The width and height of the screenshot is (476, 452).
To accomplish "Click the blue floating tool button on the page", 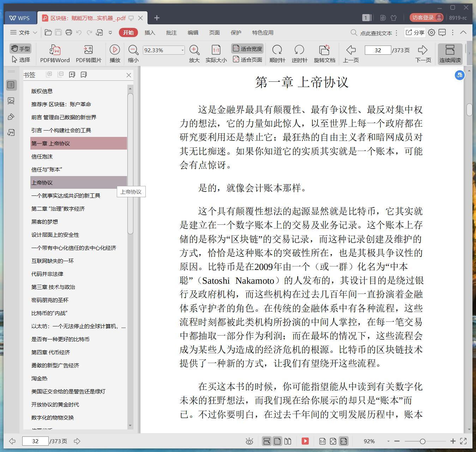I will (x=459, y=75).
